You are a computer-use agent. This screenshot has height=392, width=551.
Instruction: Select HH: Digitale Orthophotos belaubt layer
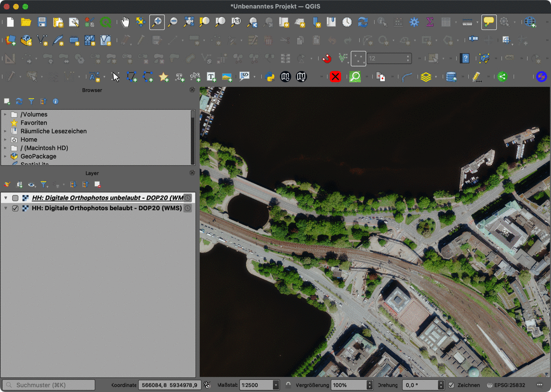106,208
